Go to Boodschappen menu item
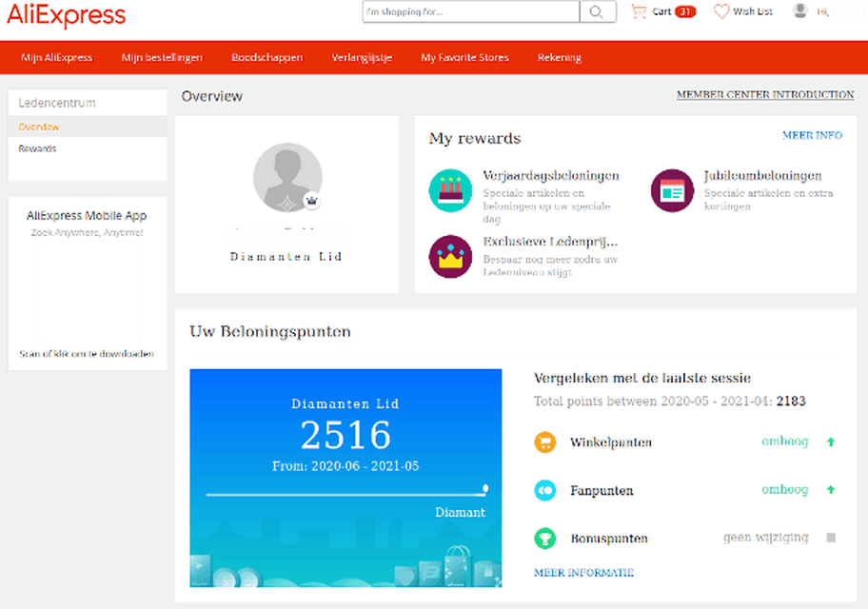 (267, 58)
